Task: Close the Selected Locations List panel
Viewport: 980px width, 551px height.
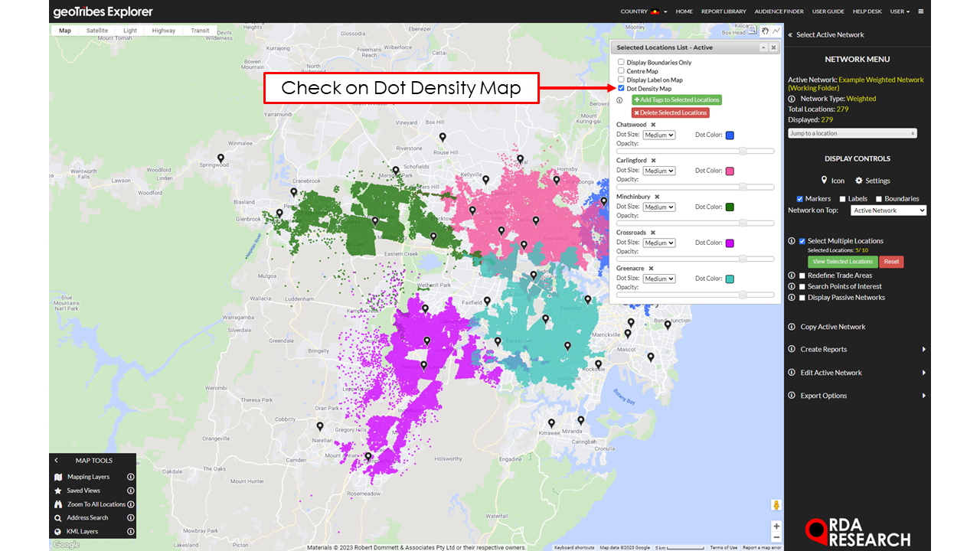Action: coord(773,47)
